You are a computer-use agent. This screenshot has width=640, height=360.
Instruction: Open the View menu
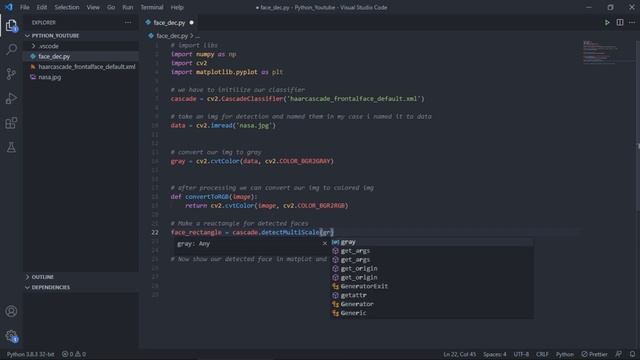click(x=93, y=7)
